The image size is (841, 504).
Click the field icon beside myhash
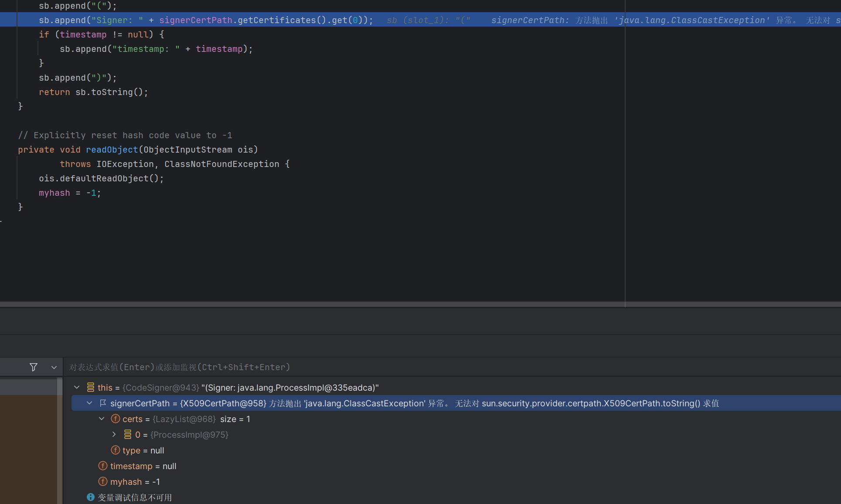(x=103, y=481)
